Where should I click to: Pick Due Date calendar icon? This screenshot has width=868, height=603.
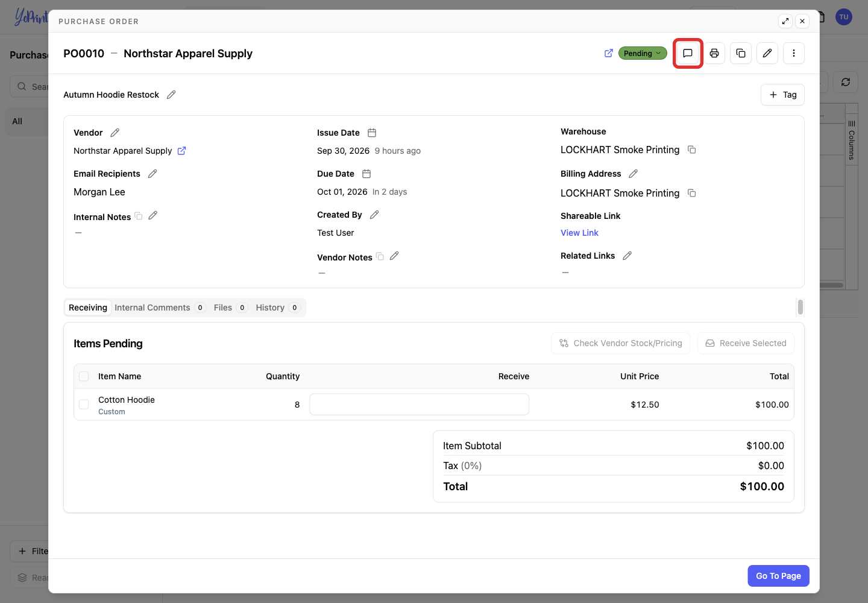(366, 174)
